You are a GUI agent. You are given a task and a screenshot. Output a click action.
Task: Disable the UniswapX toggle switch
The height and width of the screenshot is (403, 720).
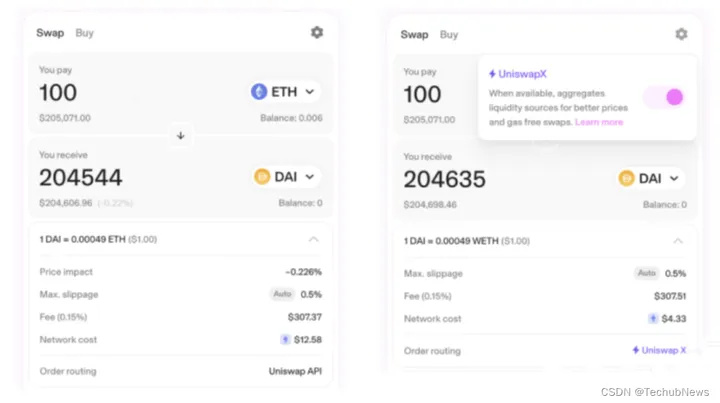664,97
